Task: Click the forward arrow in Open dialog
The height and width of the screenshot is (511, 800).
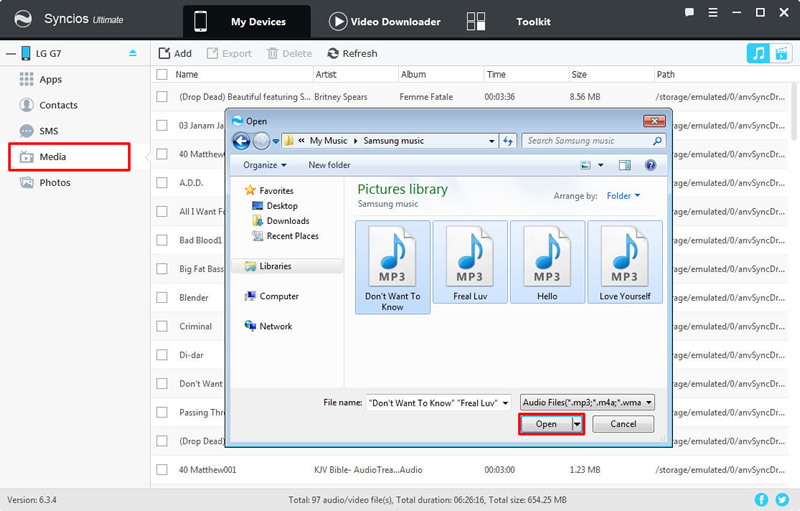Action: [261, 141]
